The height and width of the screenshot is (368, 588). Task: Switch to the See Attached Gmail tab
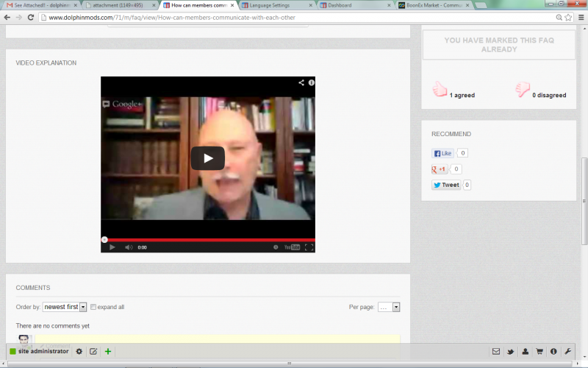tap(41, 5)
